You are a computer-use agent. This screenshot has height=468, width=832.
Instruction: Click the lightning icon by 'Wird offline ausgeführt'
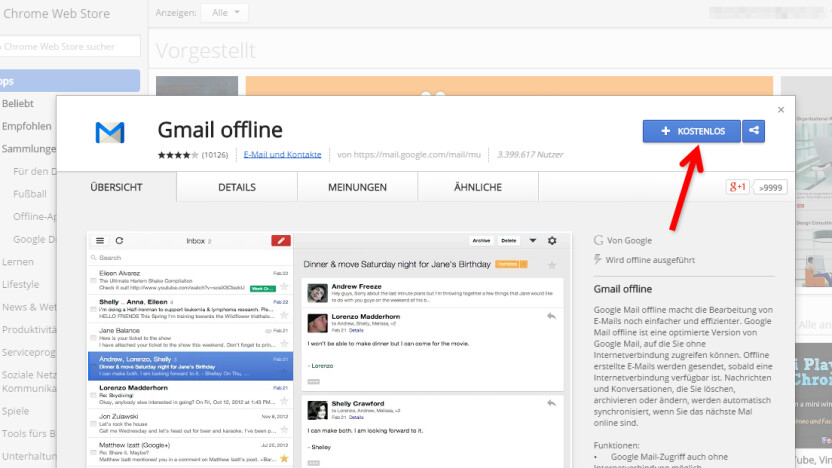(x=597, y=259)
